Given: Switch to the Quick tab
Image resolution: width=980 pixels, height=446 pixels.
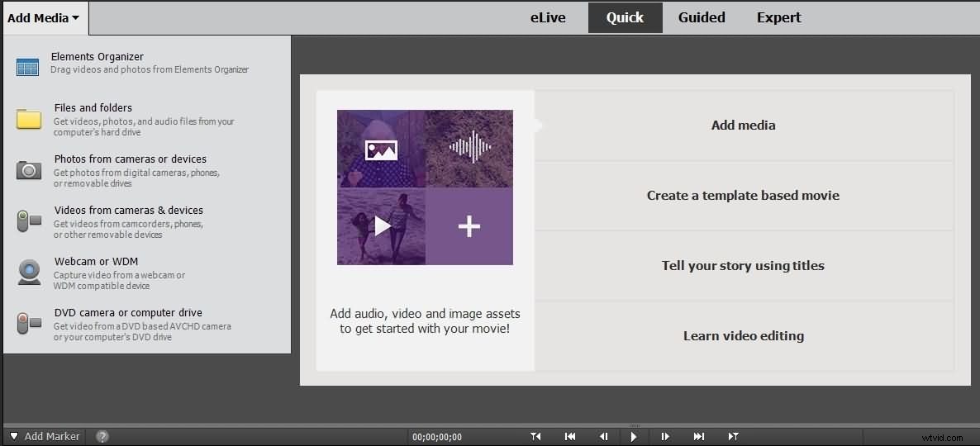Looking at the screenshot, I should click(625, 18).
